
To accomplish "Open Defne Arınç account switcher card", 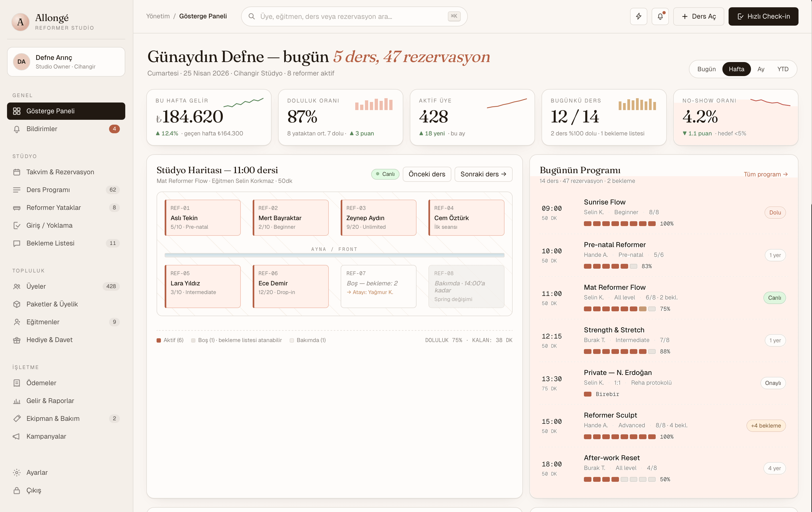I will 66,62.
